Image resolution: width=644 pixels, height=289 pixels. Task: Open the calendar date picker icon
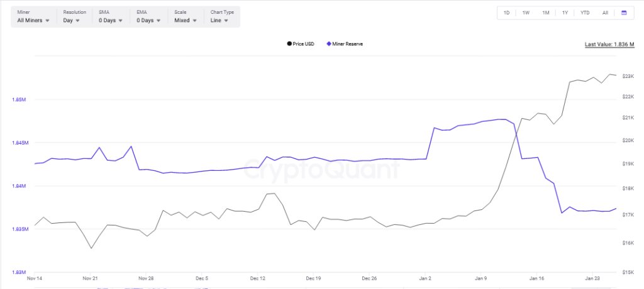[623, 13]
